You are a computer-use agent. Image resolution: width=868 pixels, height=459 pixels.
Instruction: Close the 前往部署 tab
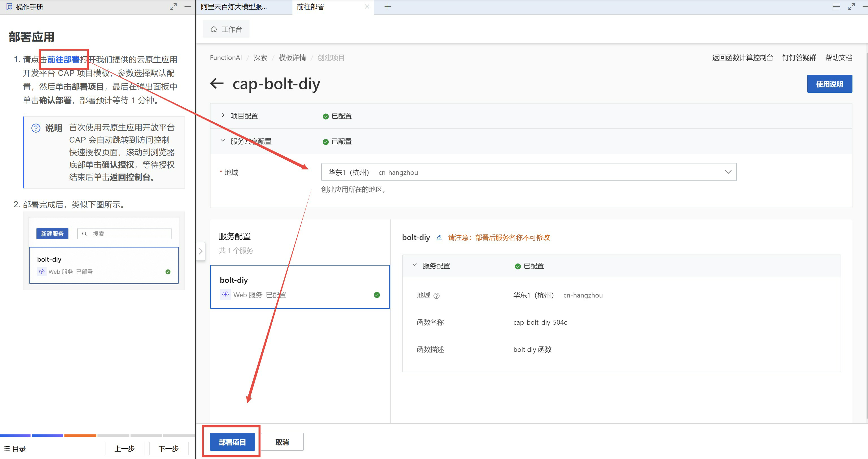point(367,7)
